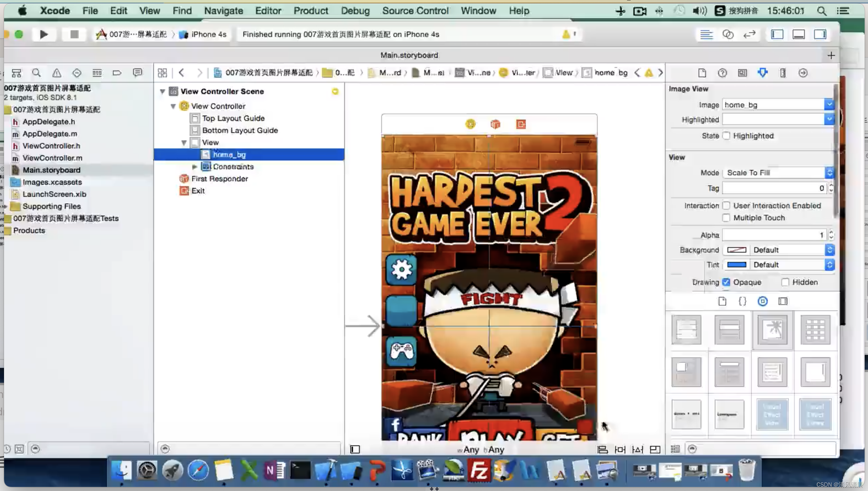
Task: Switch to the Version editor
Action: pos(749,34)
